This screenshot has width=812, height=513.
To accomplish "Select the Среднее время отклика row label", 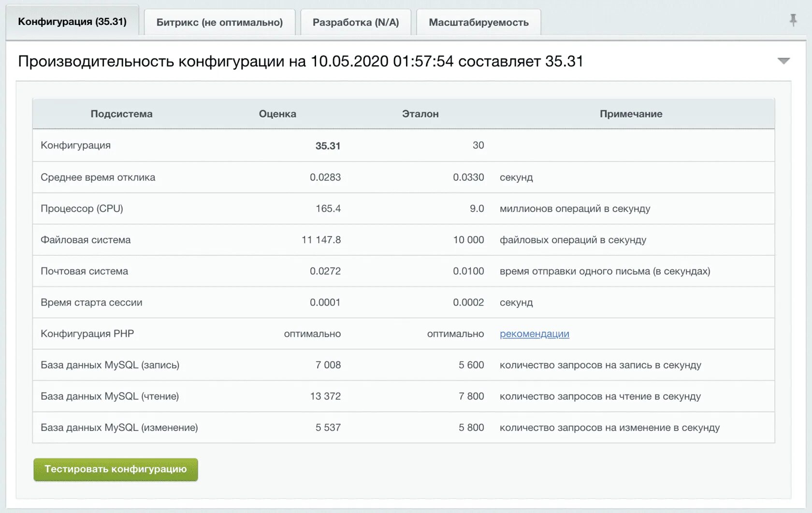I will [x=98, y=177].
